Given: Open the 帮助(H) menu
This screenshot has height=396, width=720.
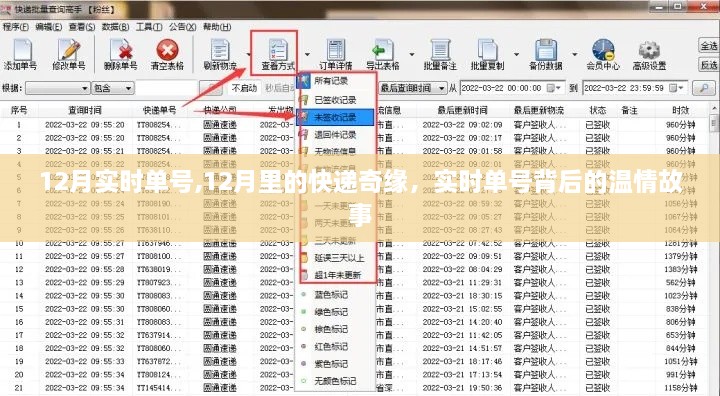Looking at the screenshot, I should [217, 27].
